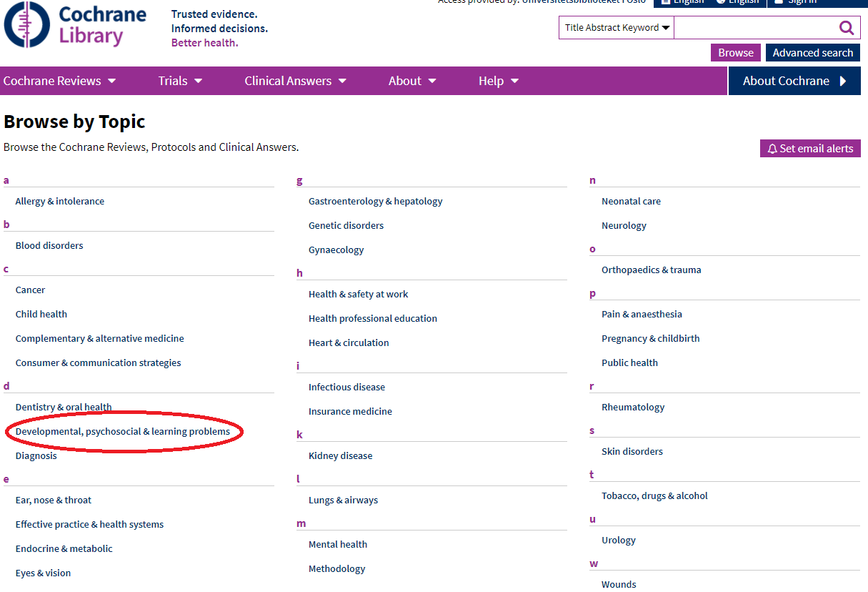Screen dimensions: 868x592
Task: Open the Blood disorders topic
Action: click(x=49, y=246)
